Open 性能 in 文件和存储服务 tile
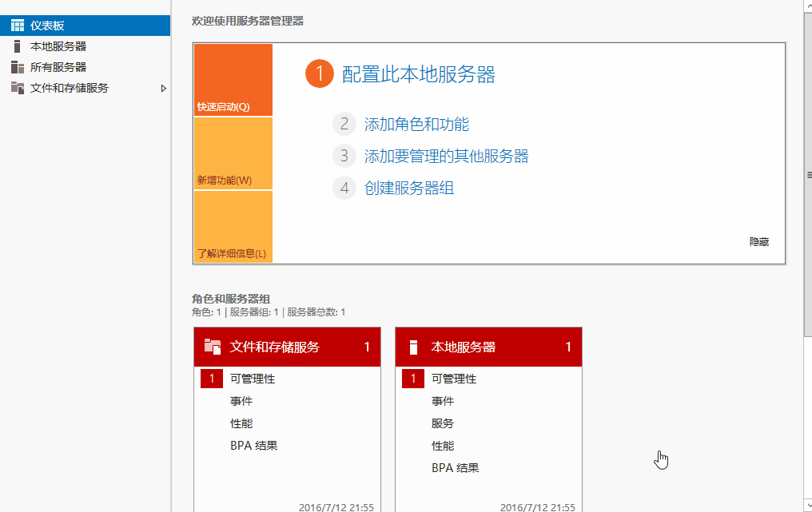Image resolution: width=812 pixels, height=512 pixels. point(241,423)
